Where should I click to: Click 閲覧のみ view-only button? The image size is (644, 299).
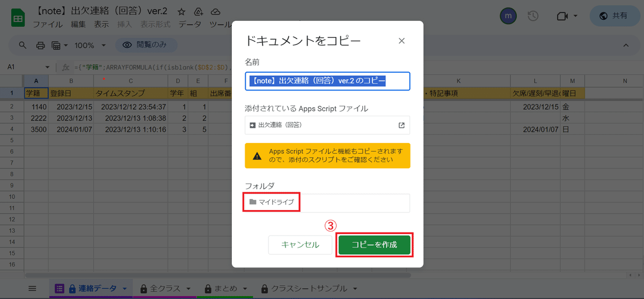point(147,45)
